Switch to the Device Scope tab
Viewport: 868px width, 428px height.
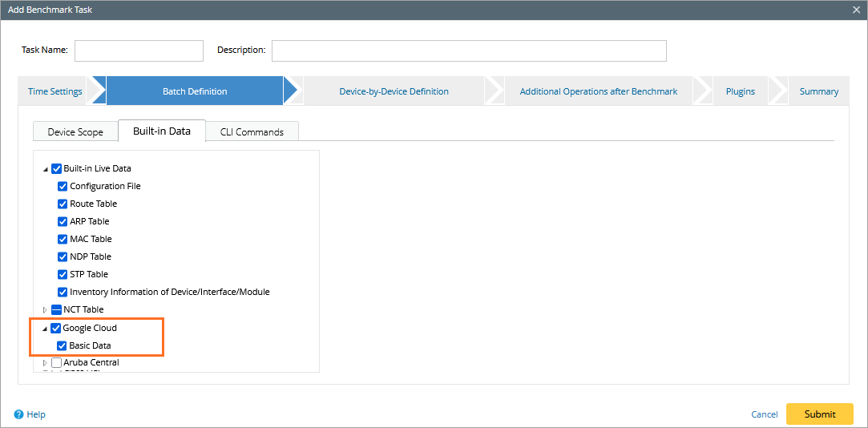tap(75, 131)
